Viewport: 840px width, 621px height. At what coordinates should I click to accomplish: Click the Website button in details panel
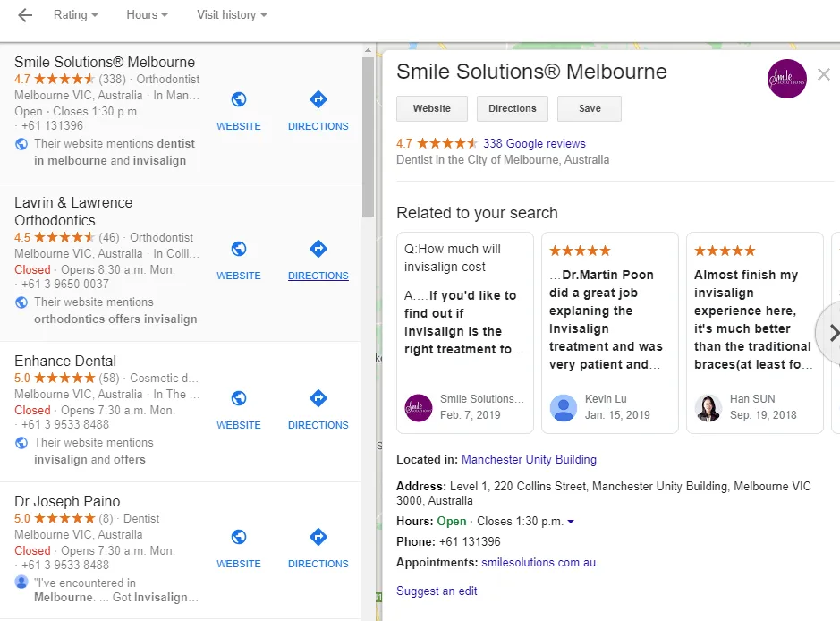[x=432, y=109]
